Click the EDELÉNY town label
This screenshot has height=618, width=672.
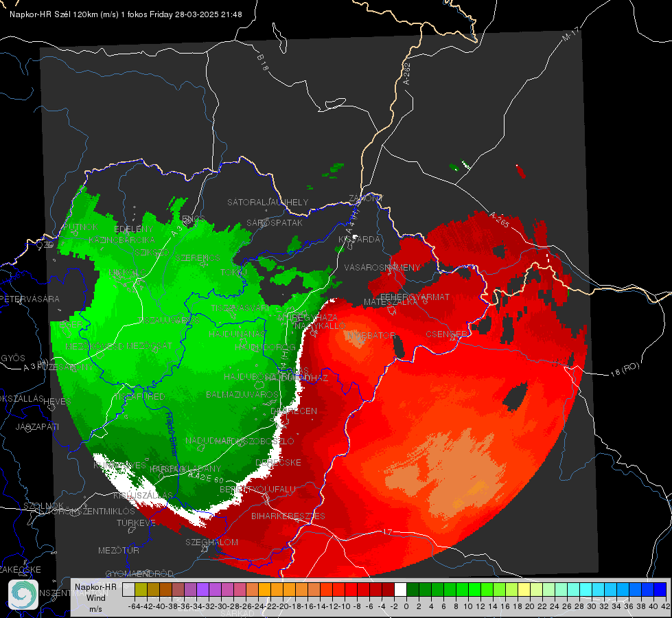pyautogui.click(x=134, y=229)
